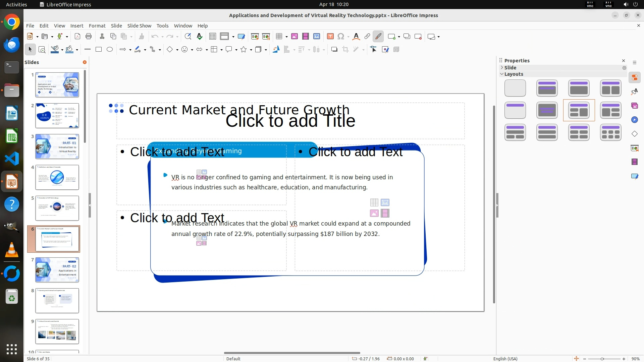
Task: Open the Slide Show menu
Action: click(139, 26)
